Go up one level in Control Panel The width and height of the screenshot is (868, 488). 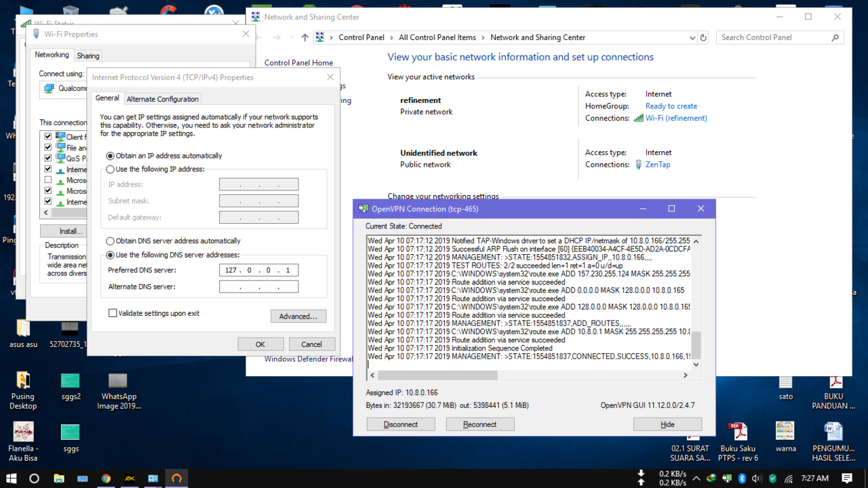pos(305,38)
